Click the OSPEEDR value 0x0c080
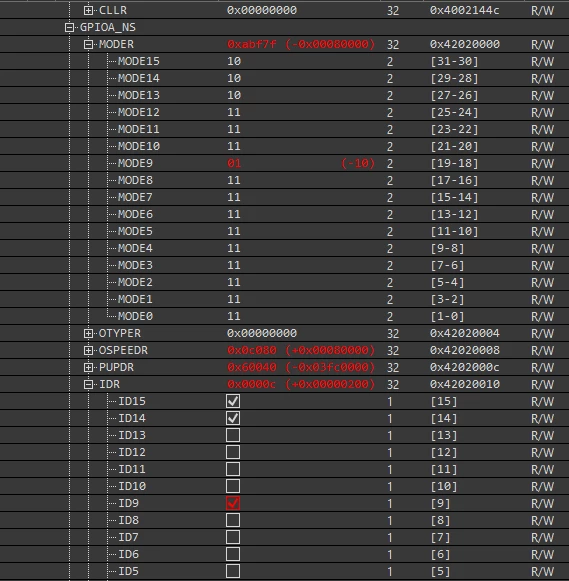This screenshot has height=581, width=569. click(x=252, y=351)
